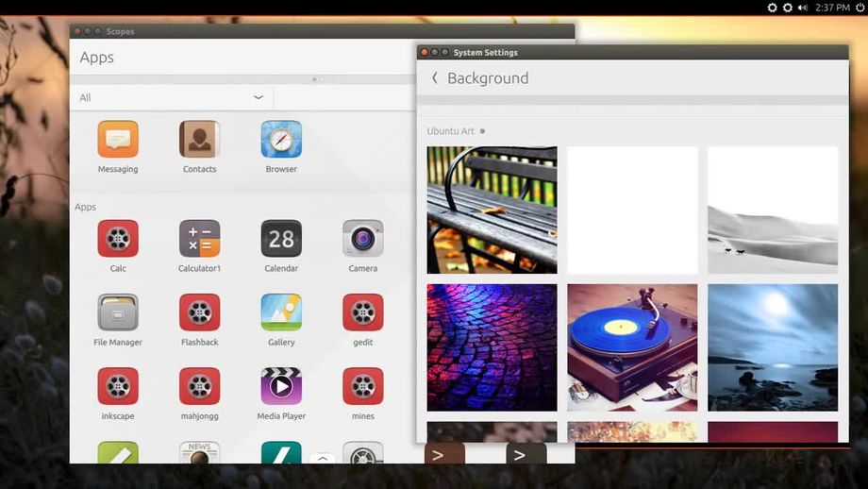Launch the Camera app
The image size is (868, 489).
pos(362,239)
